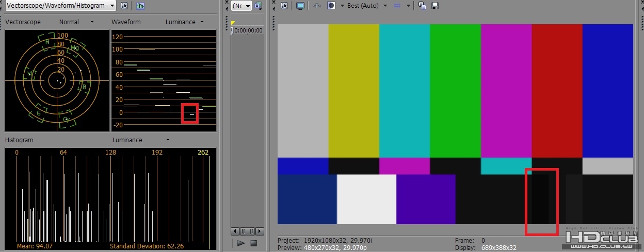The height and width of the screenshot is (252, 644).
Task: Toggle Preview on External Monitor
Action: 300,6
